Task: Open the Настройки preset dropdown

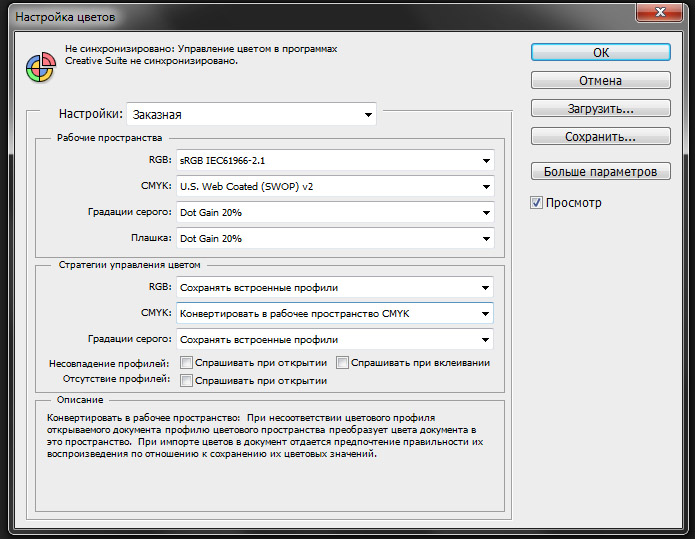Action: coord(251,114)
